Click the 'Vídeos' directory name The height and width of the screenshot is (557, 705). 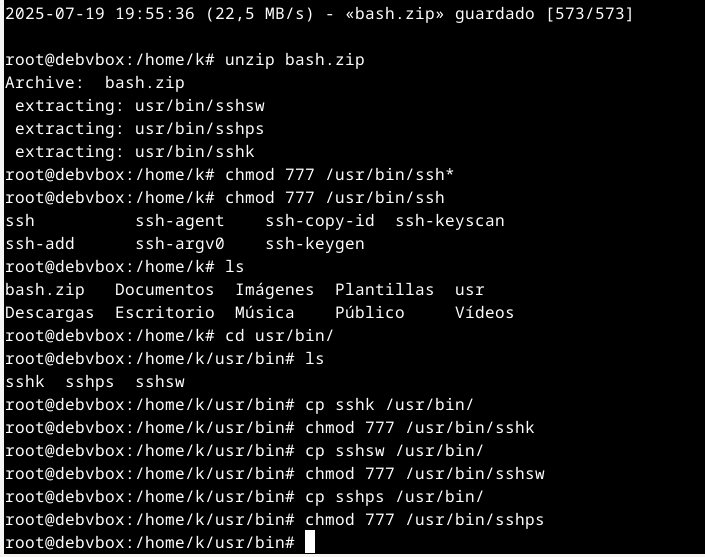pos(484,312)
